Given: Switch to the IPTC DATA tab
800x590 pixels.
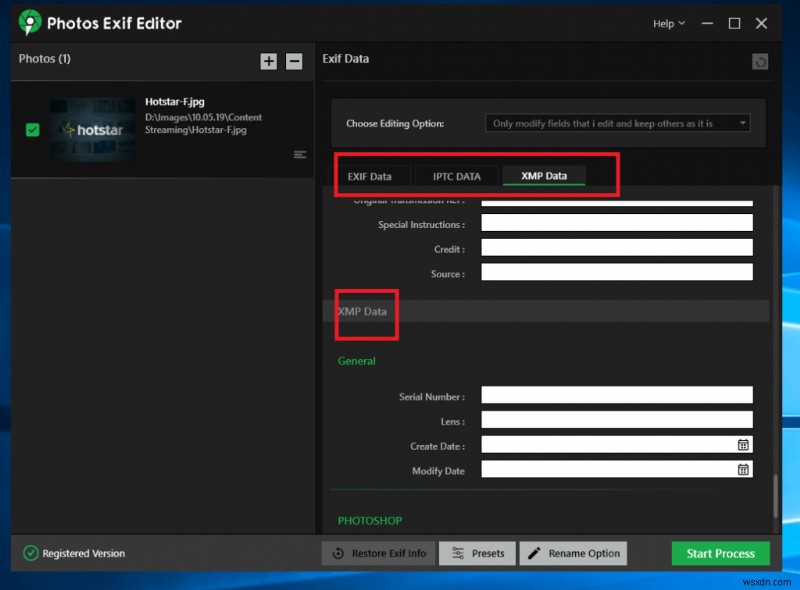Looking at the screenshot, I should pyautogui.click(x=456, y=175).
